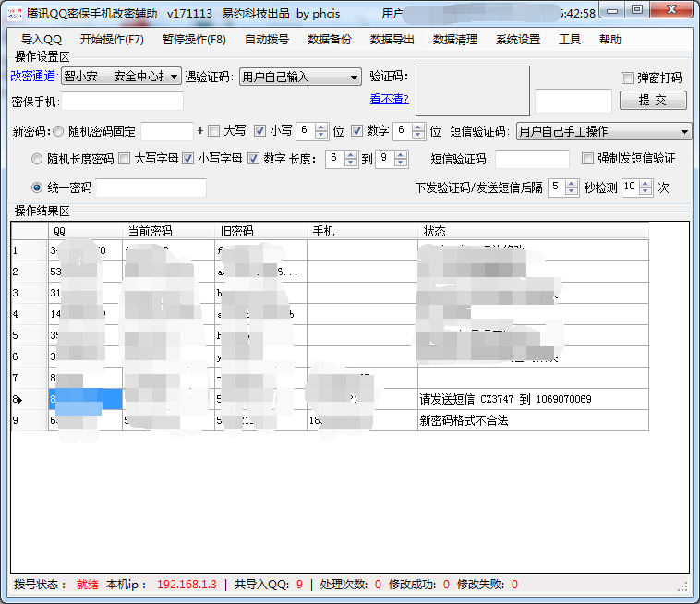Viewport: 700px width, 604px height.
Task: Select row 8 with the arrow marker
Action: (x=29, y=399)
